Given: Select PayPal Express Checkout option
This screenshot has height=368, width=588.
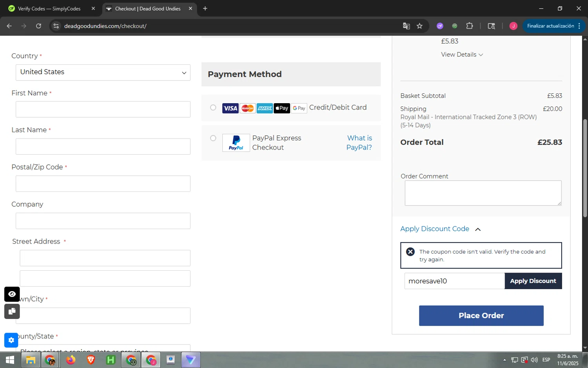Looking at the screenshot, I should [213, 138].
